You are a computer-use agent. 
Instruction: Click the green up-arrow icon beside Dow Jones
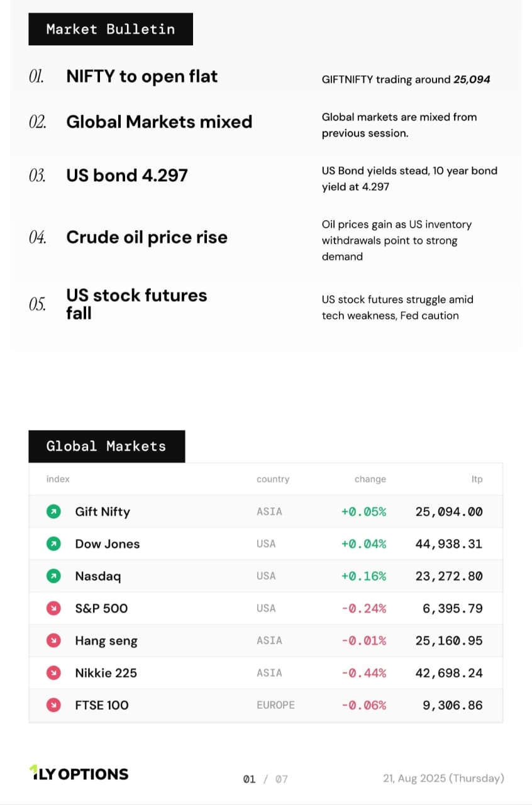tap(54, 544)
